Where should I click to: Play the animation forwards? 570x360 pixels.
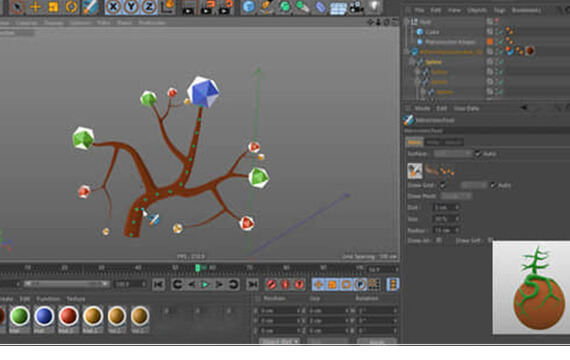point(205,284)
